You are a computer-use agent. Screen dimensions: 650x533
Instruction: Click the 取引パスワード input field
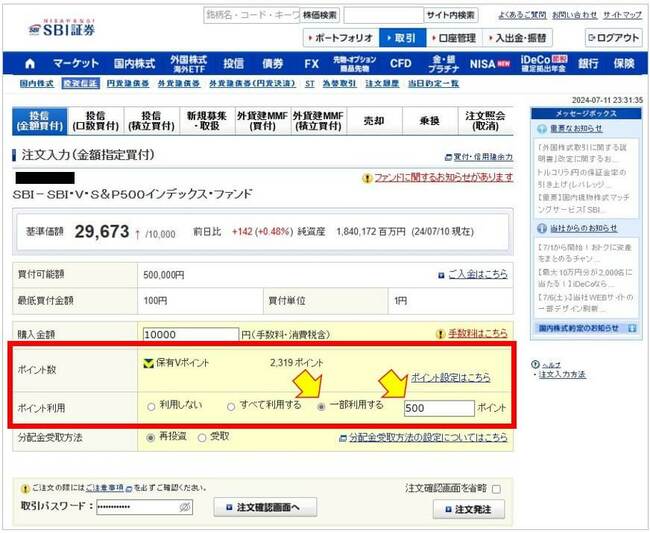144,507
